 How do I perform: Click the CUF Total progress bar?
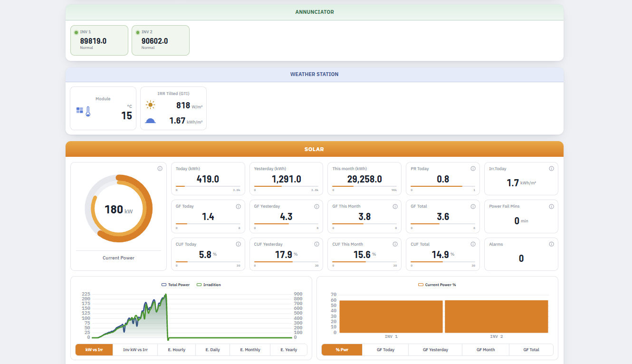coord(443,262)
